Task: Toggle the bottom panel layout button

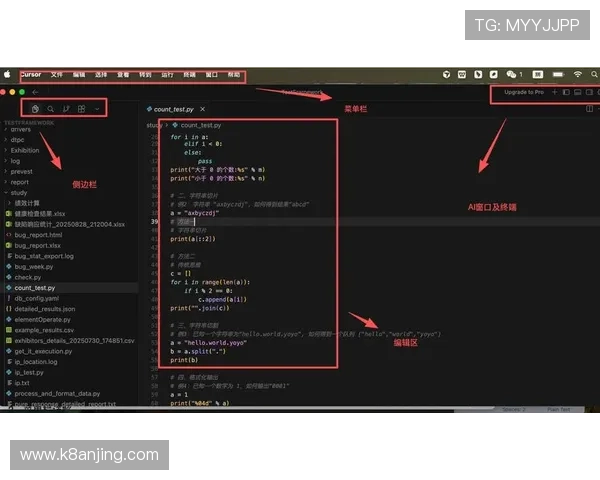Action: (576, 92)
